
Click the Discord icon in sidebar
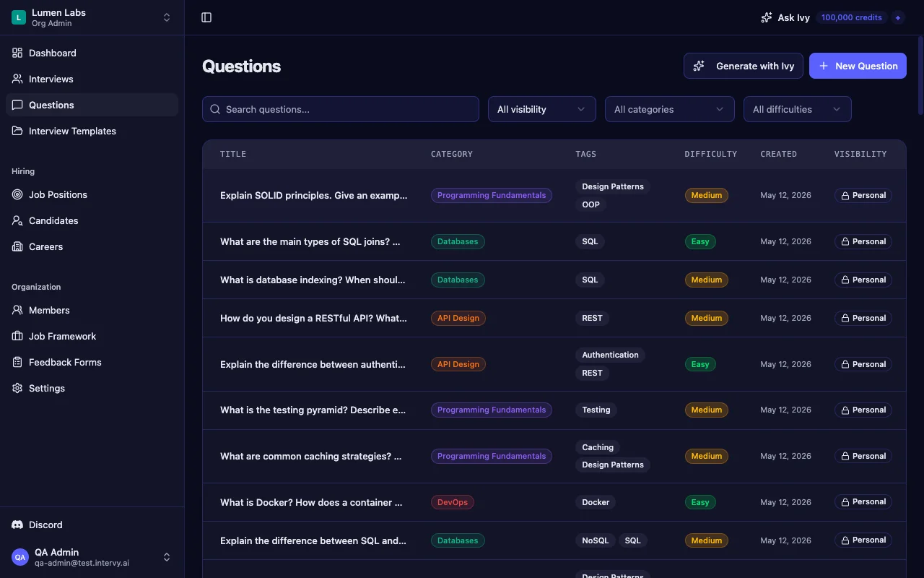[x=17, y=525]
